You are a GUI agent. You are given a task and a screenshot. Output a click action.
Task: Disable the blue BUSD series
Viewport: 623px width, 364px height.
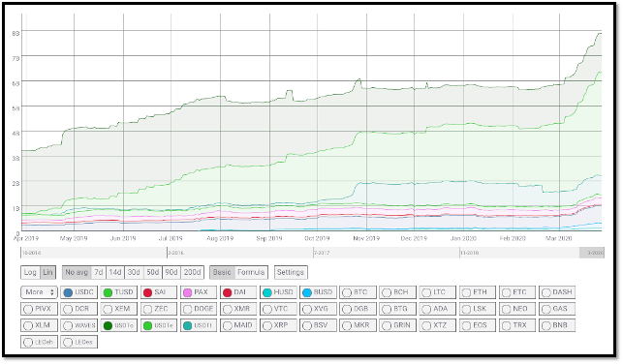318,292
